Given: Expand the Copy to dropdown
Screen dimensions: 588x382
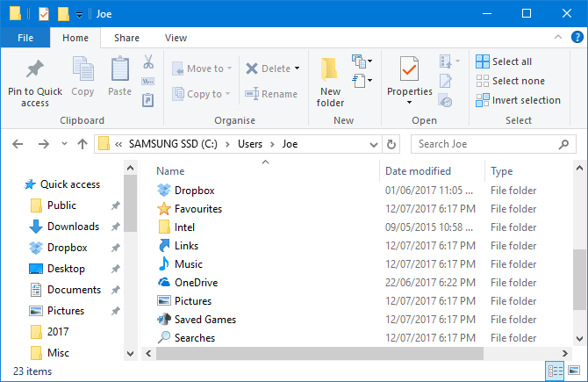Looking at the screenshot, I should coord(227,94).
